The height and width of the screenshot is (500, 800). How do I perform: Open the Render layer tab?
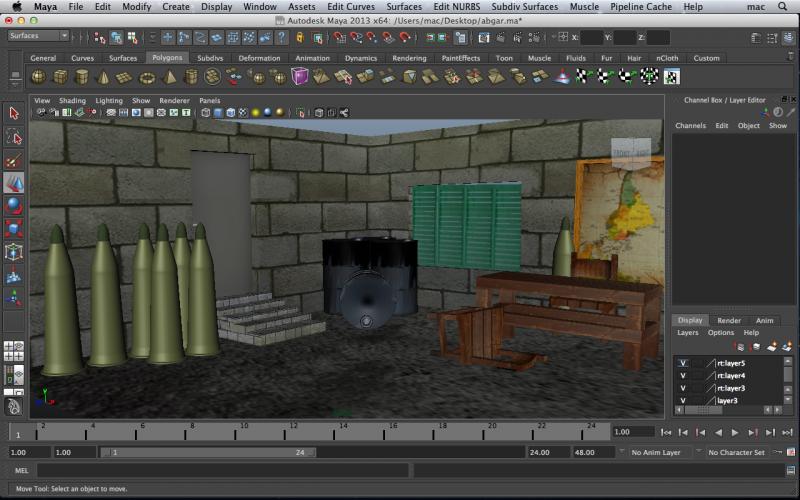pos(729,320)
